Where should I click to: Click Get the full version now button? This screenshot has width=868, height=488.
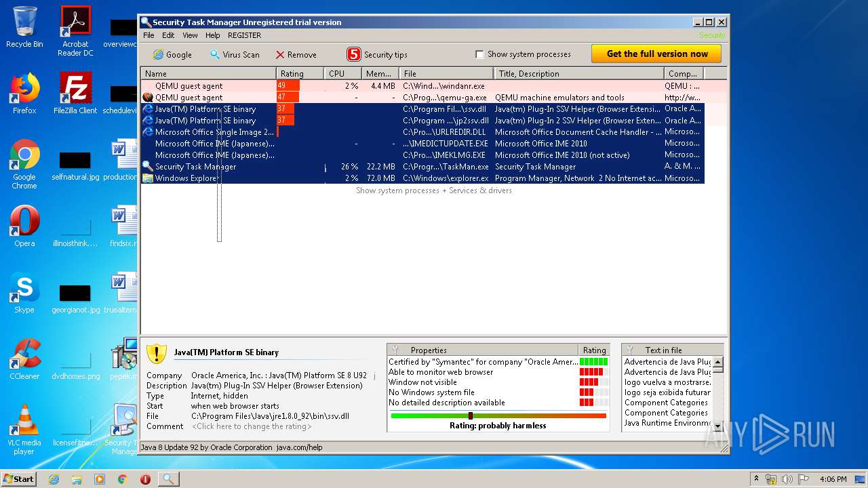[656, 54]
